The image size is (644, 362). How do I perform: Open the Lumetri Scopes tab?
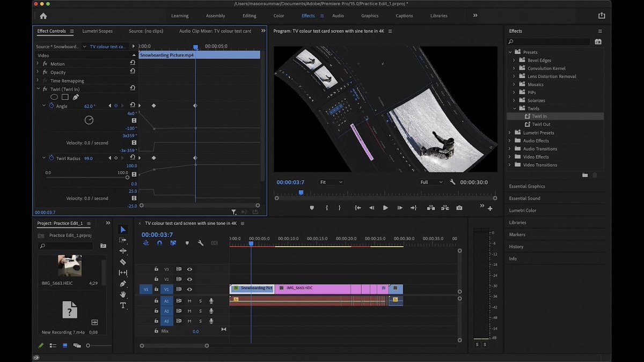click(x=98, y=31)
